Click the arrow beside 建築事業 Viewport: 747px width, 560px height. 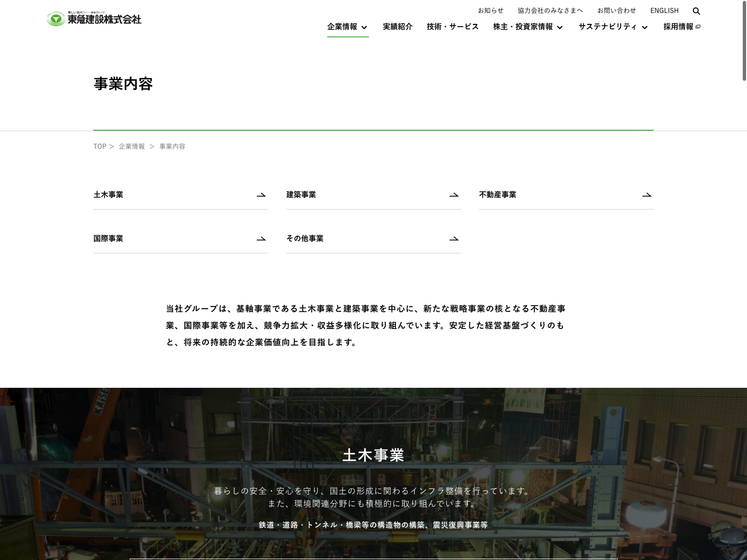click(454, 195)
